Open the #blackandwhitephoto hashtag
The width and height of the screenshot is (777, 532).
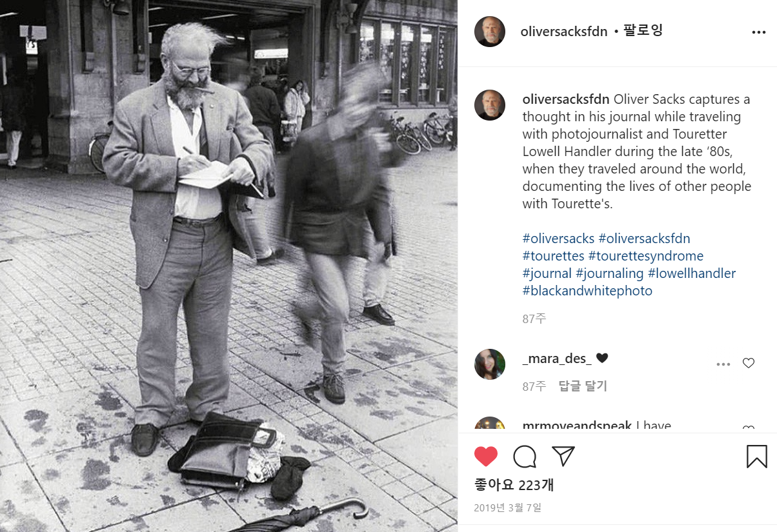[x=587, y=291]
